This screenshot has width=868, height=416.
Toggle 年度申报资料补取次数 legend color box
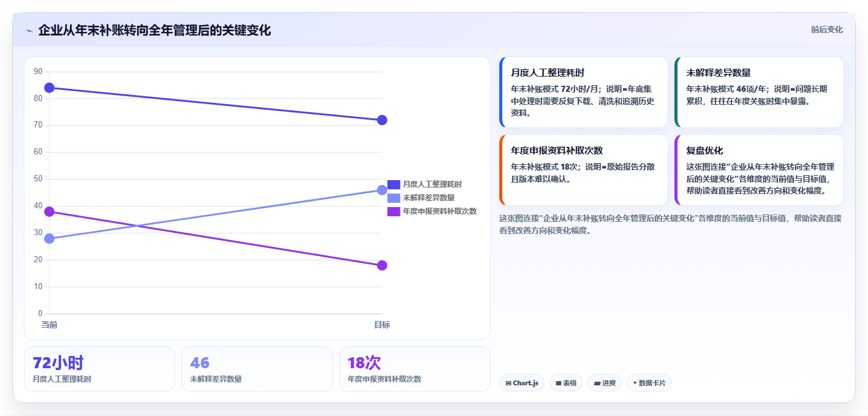(x=394, y=211)
